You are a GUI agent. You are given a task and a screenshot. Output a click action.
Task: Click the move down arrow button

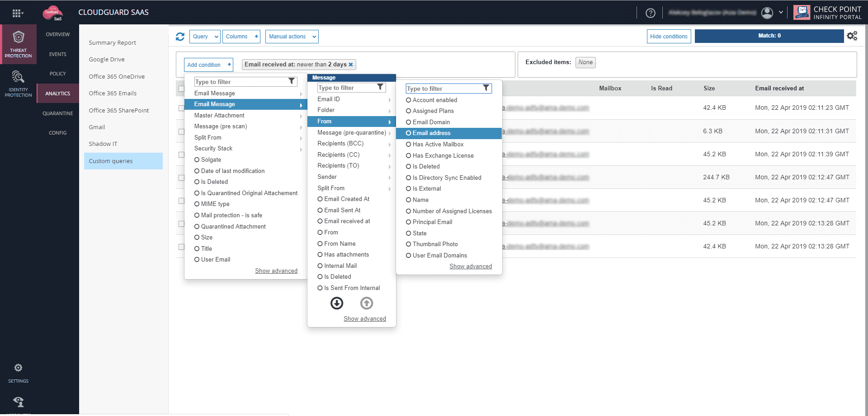(337, 303)
